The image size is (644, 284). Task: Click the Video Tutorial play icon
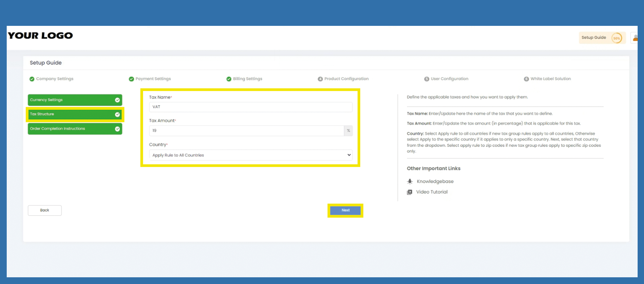(x=410, y=192)
